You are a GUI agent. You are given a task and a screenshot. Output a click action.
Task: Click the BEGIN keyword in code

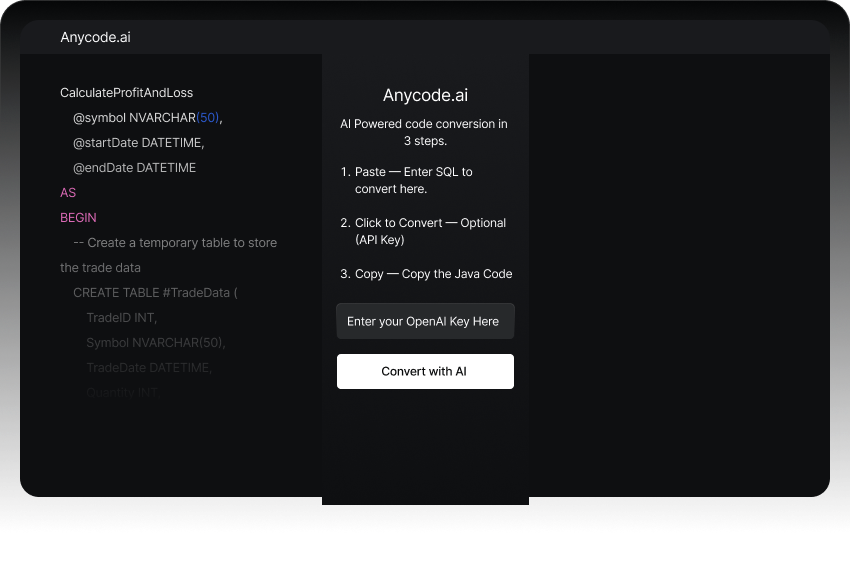point(78,217)
